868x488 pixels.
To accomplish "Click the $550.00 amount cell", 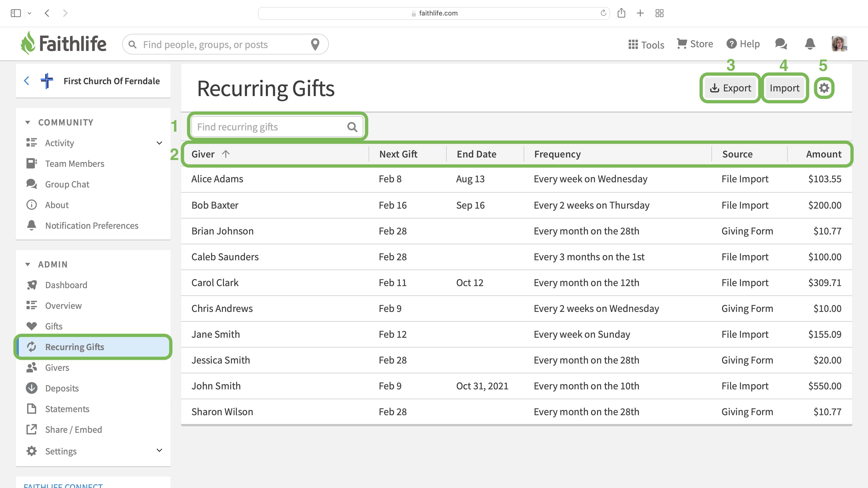I will (825, 386).
